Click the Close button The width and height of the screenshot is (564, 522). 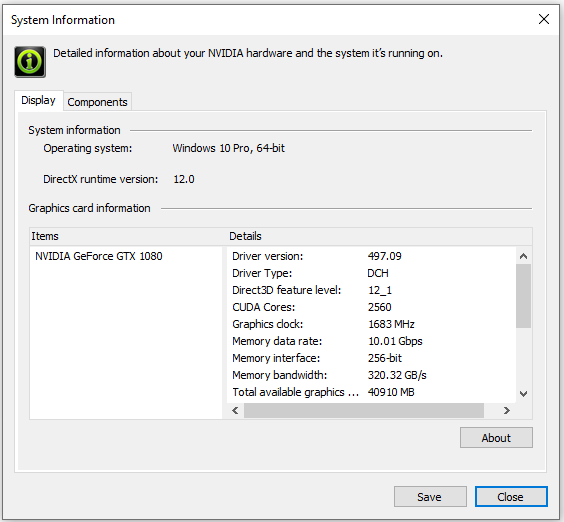pyautogui.click(x=511, y=497)
